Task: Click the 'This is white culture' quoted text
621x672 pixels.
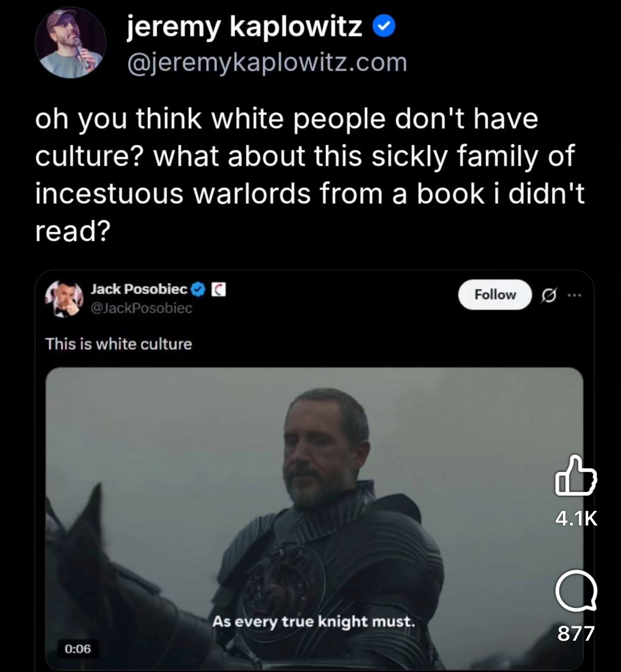Action: pos(119,344)
